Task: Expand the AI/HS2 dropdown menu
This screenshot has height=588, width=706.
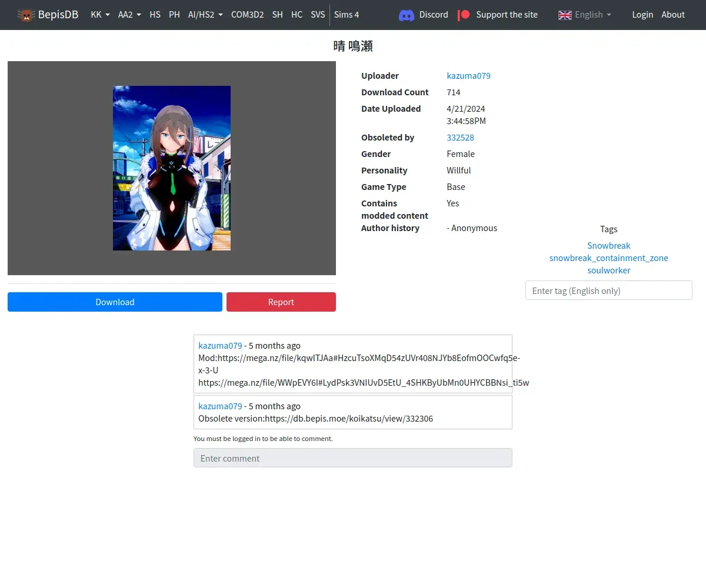Action: point(205,15)
